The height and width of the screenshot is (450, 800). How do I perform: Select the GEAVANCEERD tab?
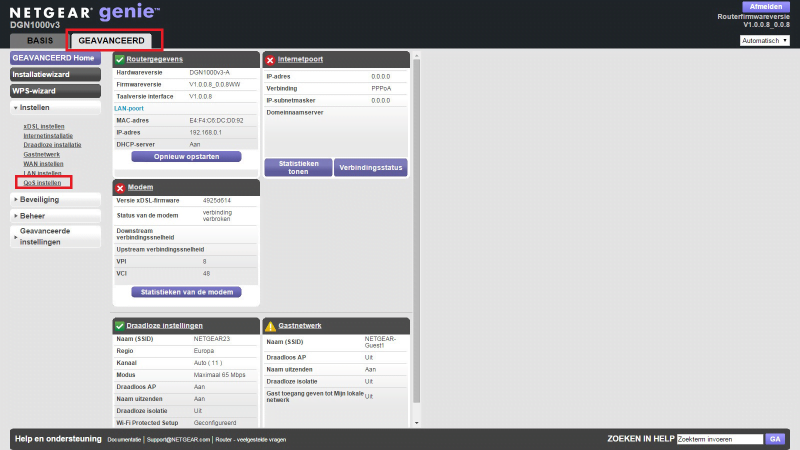[111, 40]
